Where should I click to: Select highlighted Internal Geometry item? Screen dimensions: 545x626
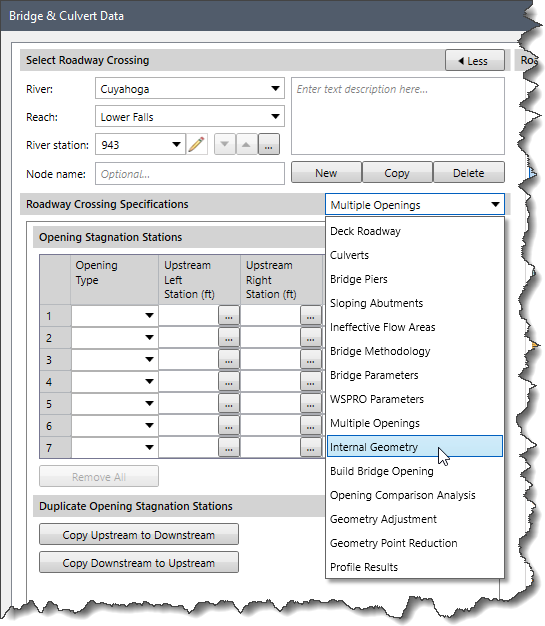pos(415,446)
